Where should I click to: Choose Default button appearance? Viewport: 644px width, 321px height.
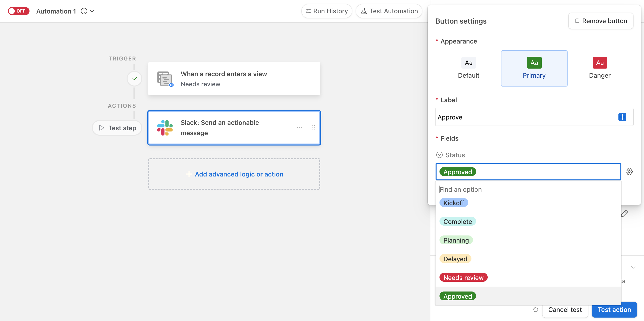[468, 68]
